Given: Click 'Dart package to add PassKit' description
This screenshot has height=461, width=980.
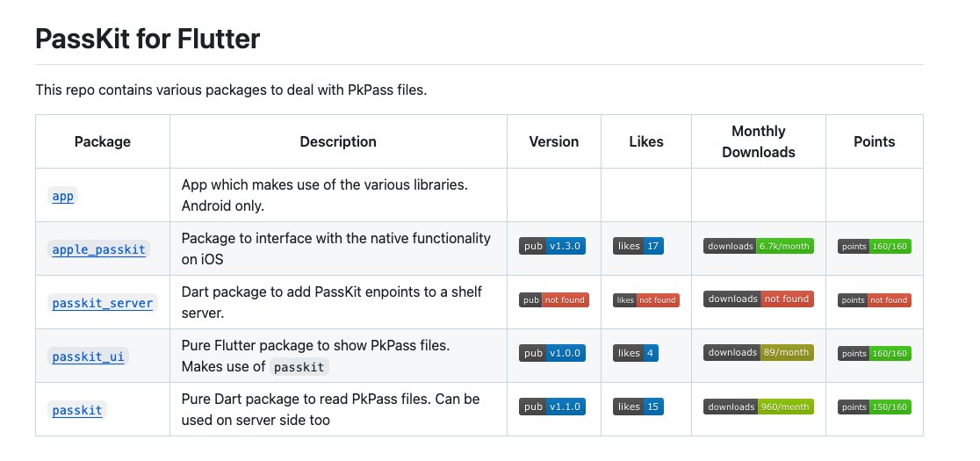Looking at the screenshot, I should click(332, 302).
